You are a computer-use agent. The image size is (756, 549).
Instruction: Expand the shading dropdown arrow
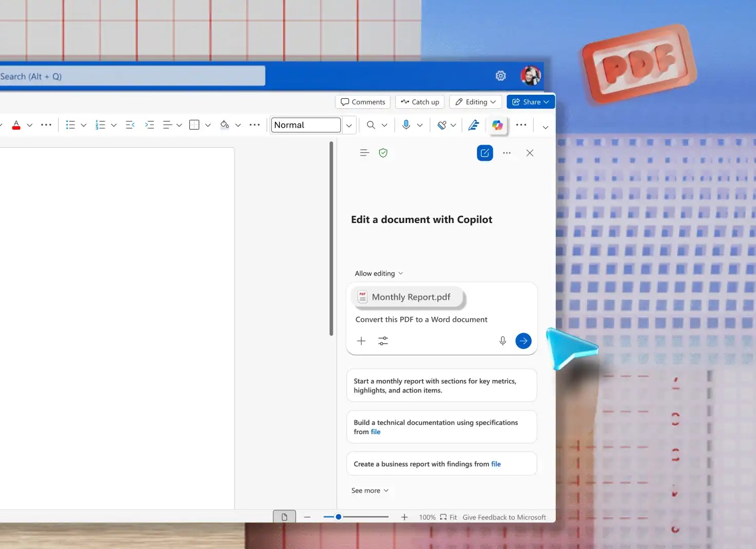pos(238,125)
